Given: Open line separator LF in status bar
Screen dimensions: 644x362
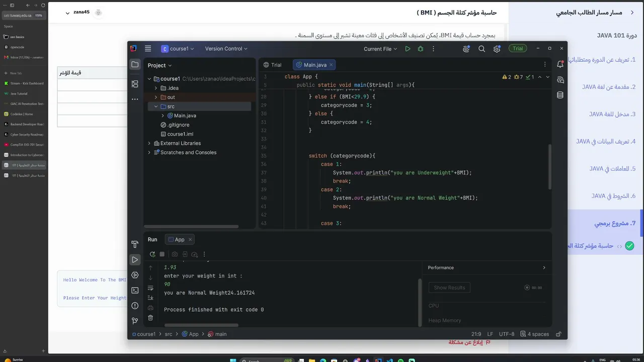Looking at the screenshot, I should point(490,334).
